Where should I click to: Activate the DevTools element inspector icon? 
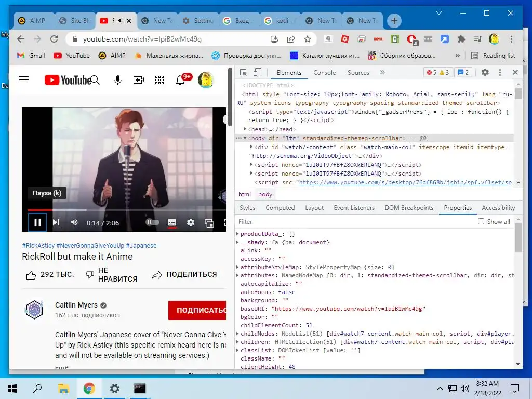click(x=243, y=72)
